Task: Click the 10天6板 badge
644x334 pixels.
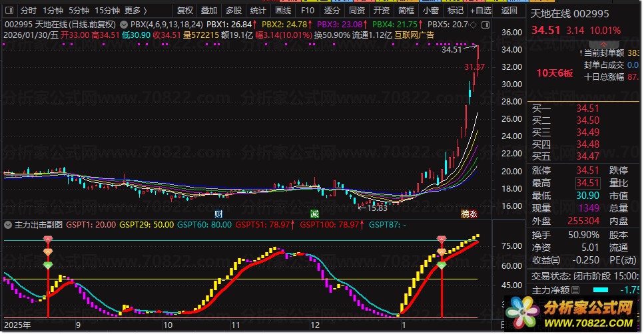Action: [x=555, y=73]
